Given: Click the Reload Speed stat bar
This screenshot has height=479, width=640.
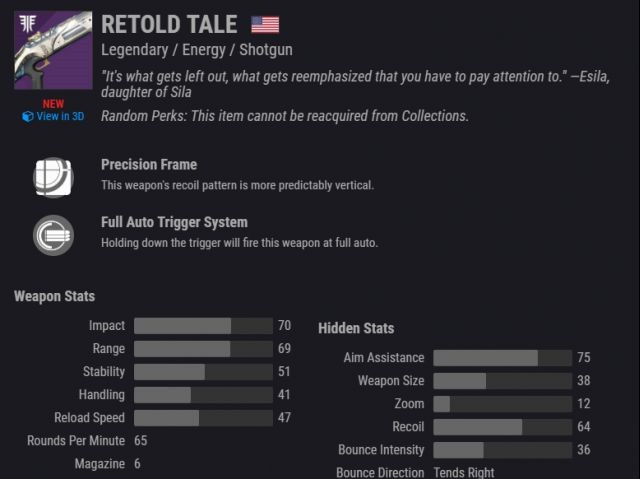Looking at the screenshot, I should tap(203, 418).
